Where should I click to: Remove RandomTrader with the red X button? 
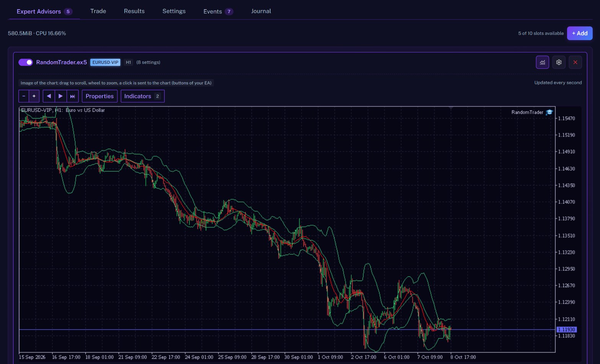(575, 62)
